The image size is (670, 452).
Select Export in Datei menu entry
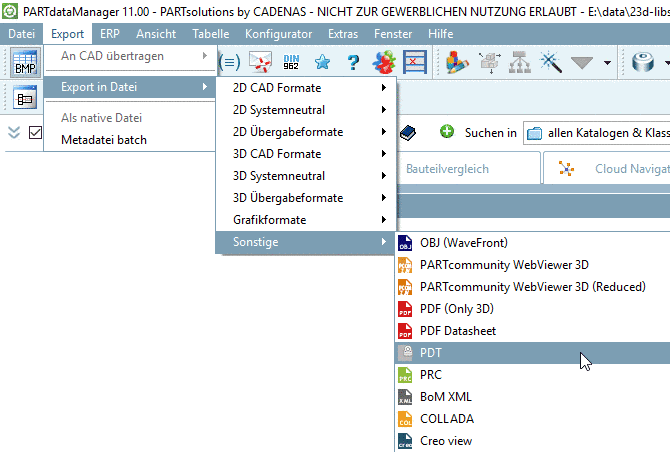coord(130,87)
